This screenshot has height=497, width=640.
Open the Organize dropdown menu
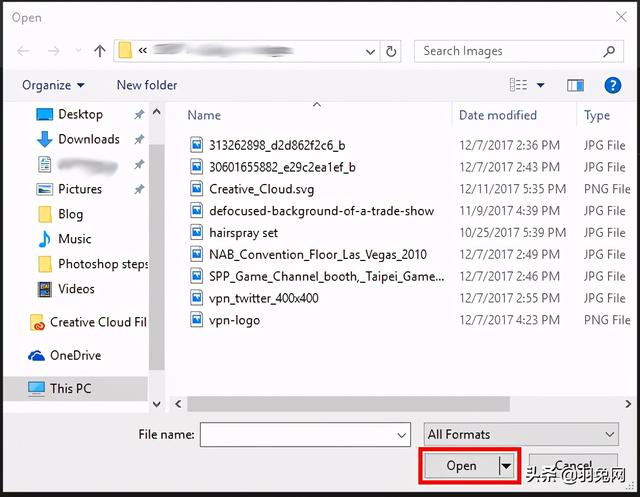click(x=53, y=86)
